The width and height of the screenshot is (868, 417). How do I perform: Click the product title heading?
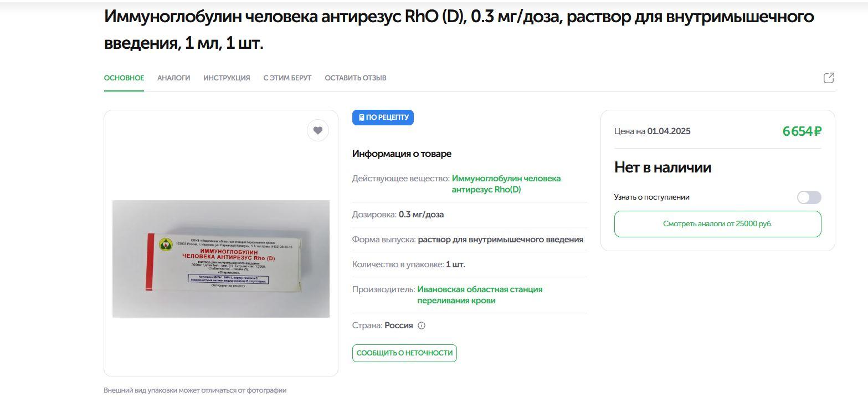(x=459, y=29)
